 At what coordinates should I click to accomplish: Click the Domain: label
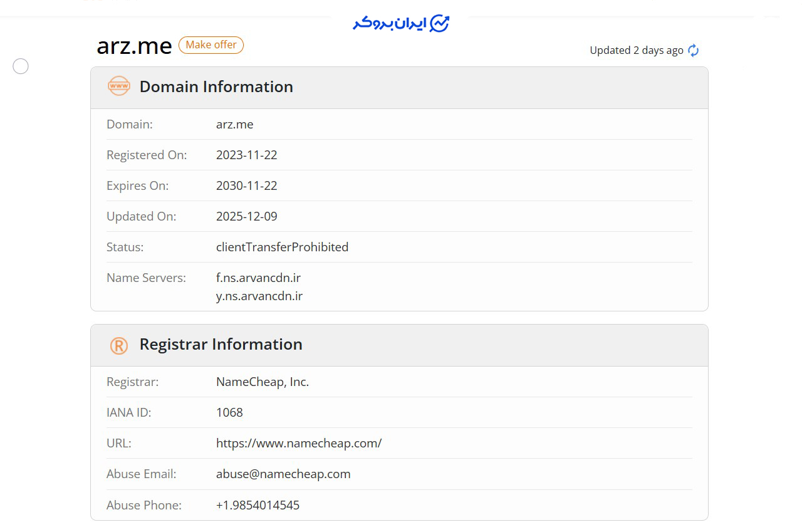(x=130, y=124)
